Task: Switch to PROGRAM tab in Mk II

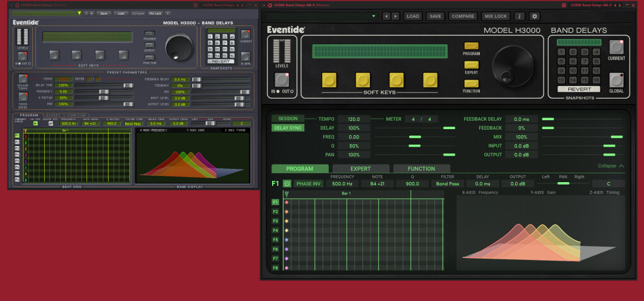Action: pos(300,169)
